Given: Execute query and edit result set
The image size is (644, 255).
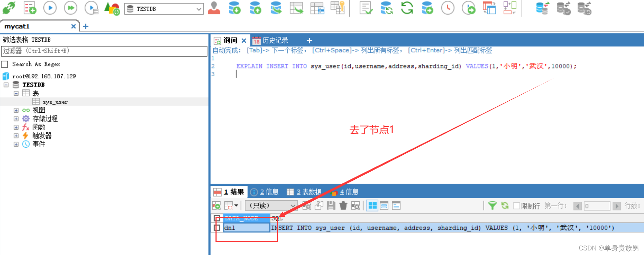Looking at the screenshot, I should pos(92,8).
